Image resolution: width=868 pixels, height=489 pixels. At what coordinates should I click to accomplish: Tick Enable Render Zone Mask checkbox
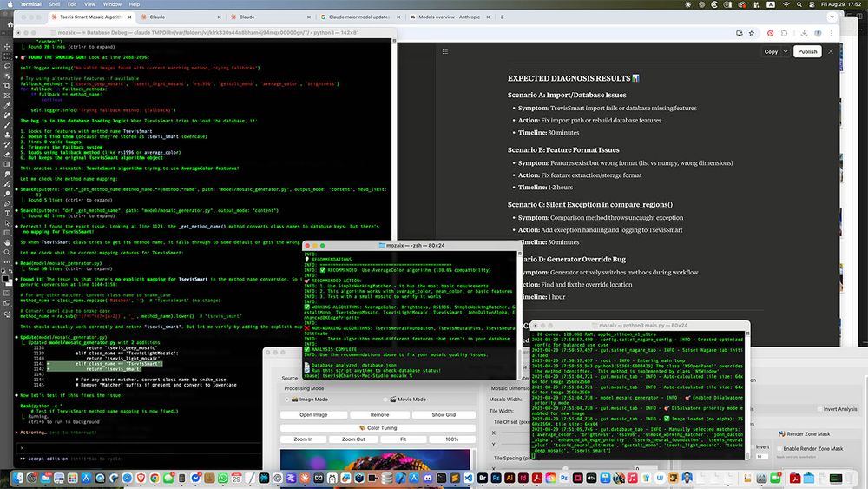(x=779, y=448)
